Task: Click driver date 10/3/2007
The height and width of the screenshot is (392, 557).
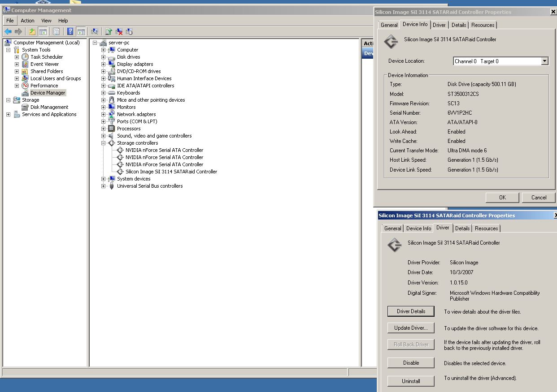Action: pos(461,272)
